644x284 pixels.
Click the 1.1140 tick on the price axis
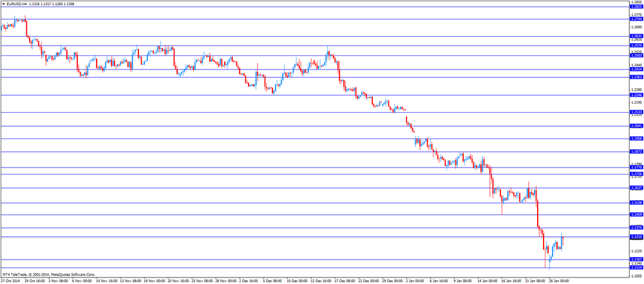pyautogui.click(x=637, y=263)
